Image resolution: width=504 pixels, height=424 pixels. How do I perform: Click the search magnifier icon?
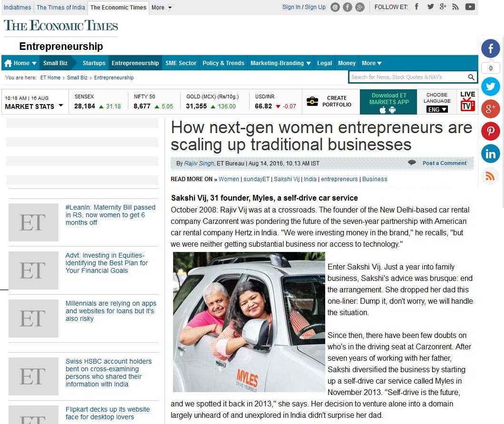pyautogui.click(x=471, y=77)
